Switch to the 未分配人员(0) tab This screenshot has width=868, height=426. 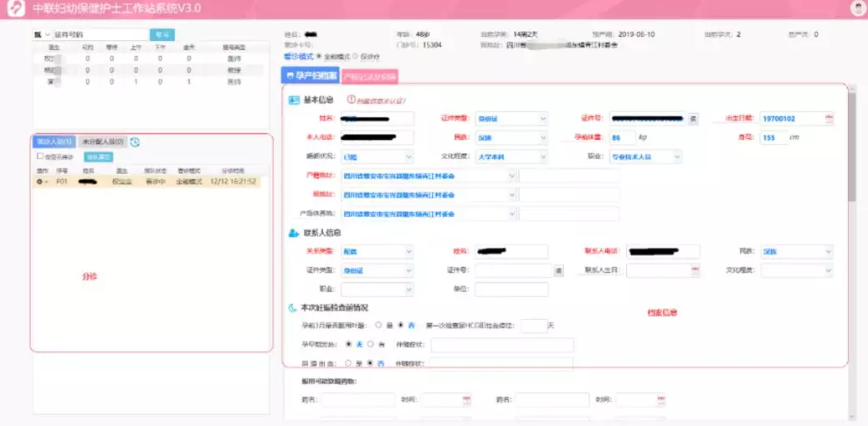(103, 142)
